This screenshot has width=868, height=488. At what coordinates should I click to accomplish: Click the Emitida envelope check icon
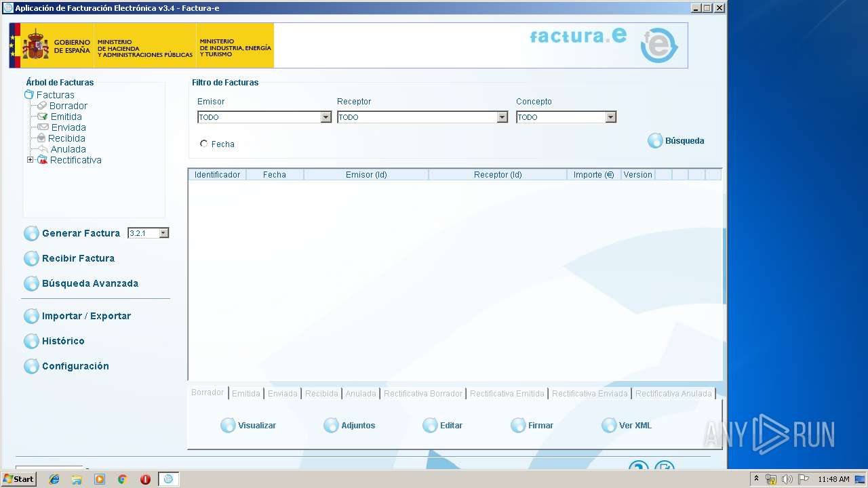pyautogui.click(x=43, y=117)
